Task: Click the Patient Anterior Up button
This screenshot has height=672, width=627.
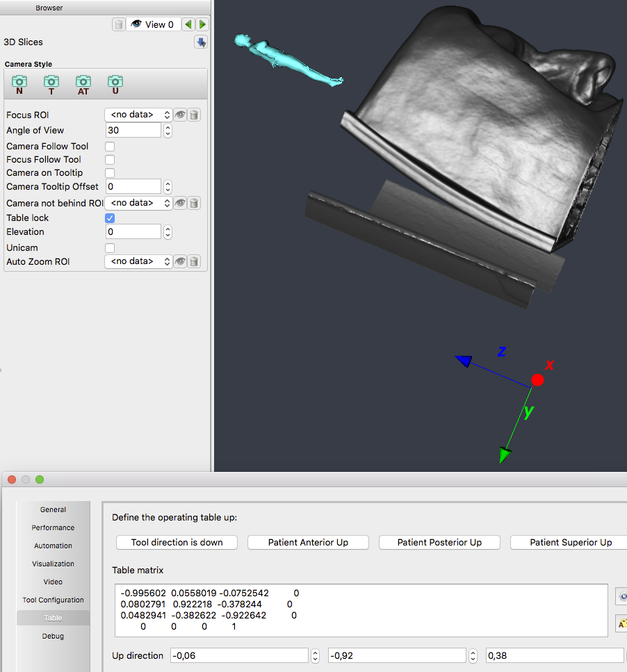Action: [x=308, y=542]
